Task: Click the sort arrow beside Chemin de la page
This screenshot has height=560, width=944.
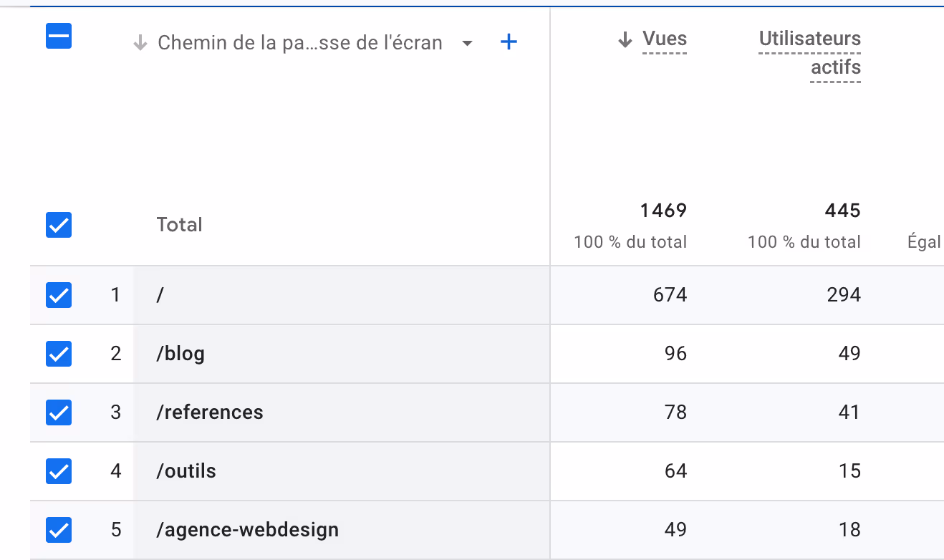Action: click(140, 43)
